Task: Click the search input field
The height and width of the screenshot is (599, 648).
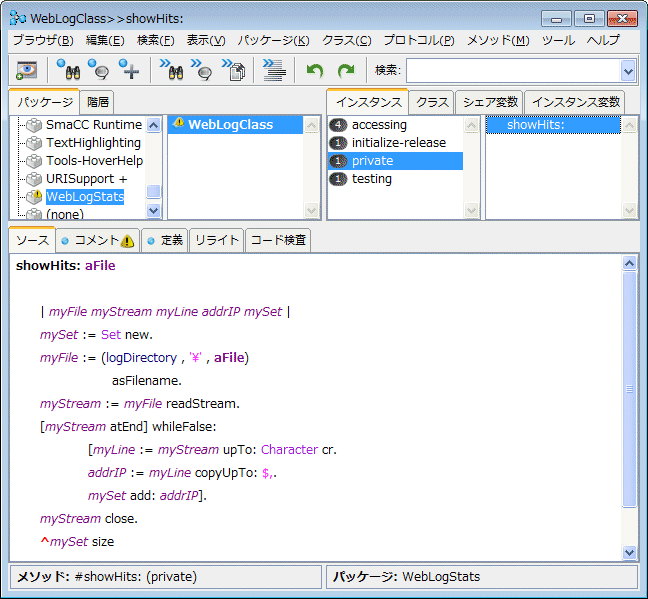Action: tap(512, 70)
